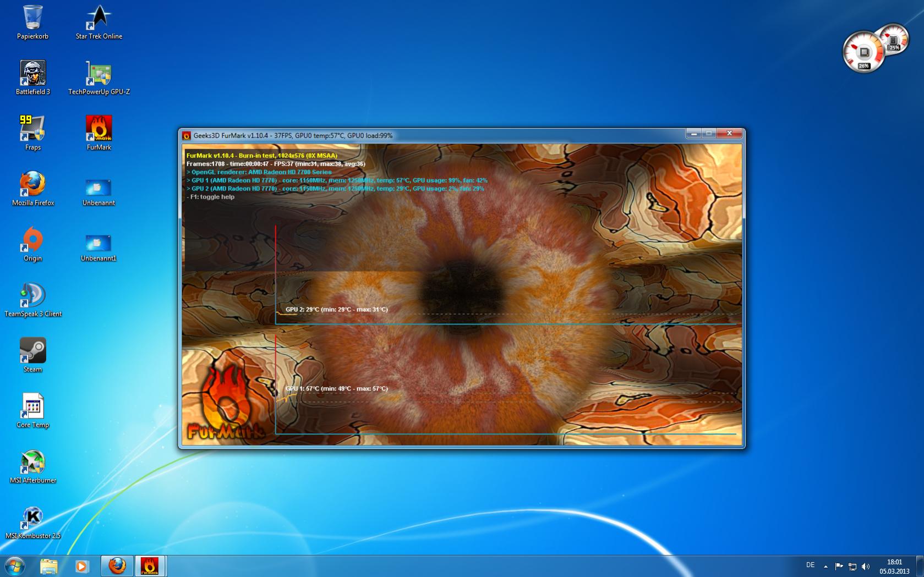Click the Windows Start button

[14, 566]
